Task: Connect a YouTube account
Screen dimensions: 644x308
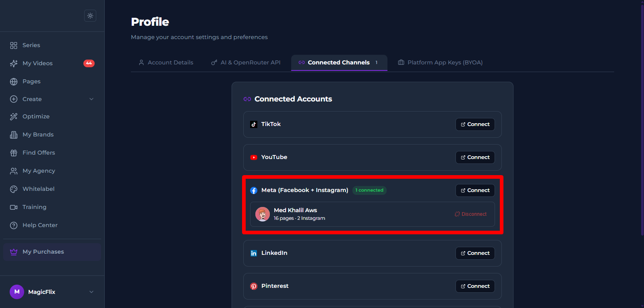Action: click(x=475, y=157)
